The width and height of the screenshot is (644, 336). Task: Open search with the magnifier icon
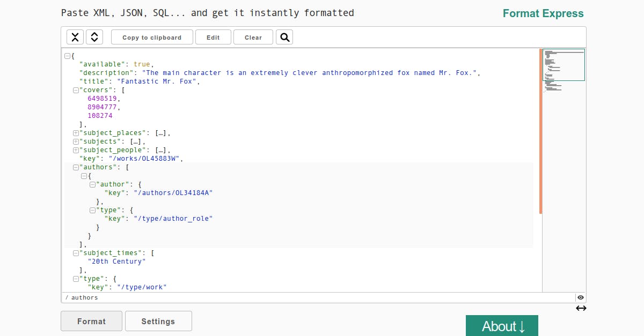coord(285,37)
